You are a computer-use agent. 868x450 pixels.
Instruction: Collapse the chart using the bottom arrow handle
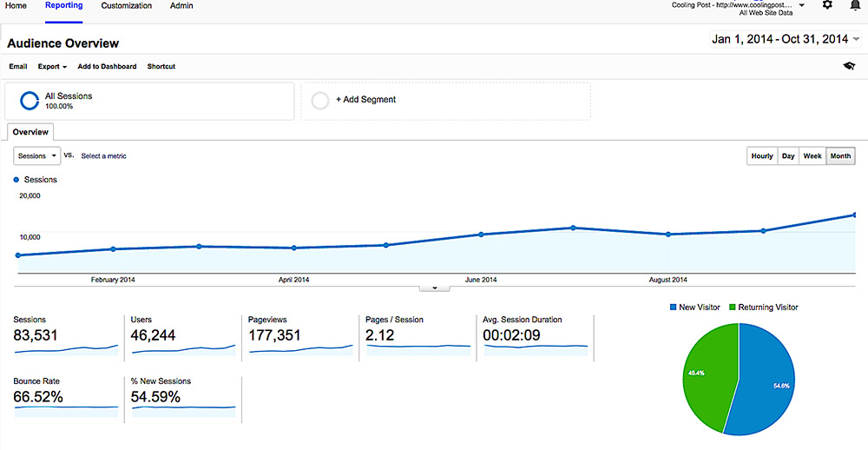tap(433, 288)
